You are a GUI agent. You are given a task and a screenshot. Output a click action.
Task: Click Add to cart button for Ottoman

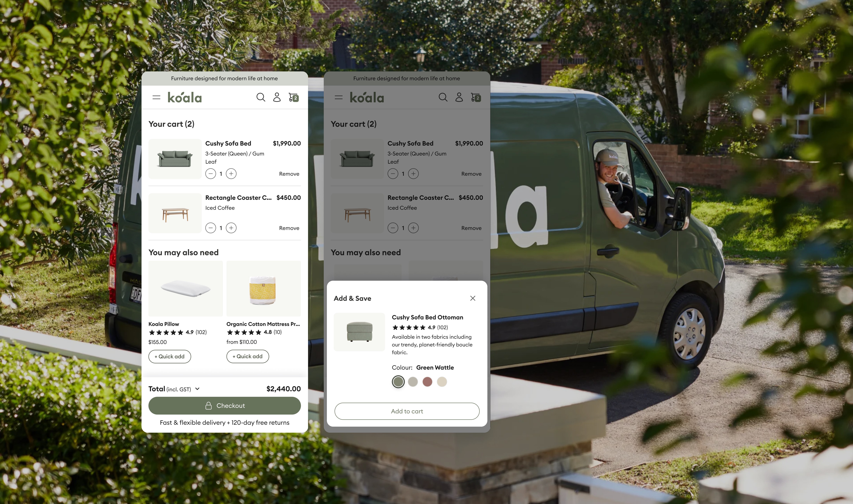pyautogui.click(x=407, y=411)
